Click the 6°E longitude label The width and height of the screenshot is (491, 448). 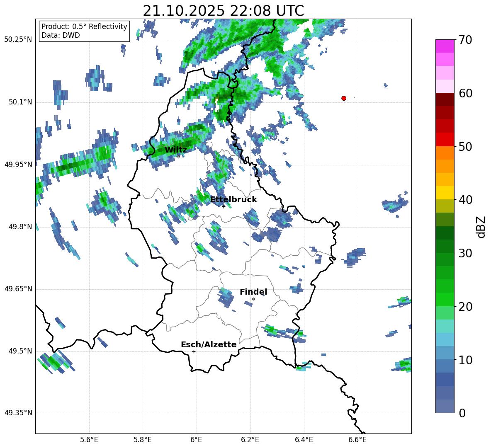196,440
